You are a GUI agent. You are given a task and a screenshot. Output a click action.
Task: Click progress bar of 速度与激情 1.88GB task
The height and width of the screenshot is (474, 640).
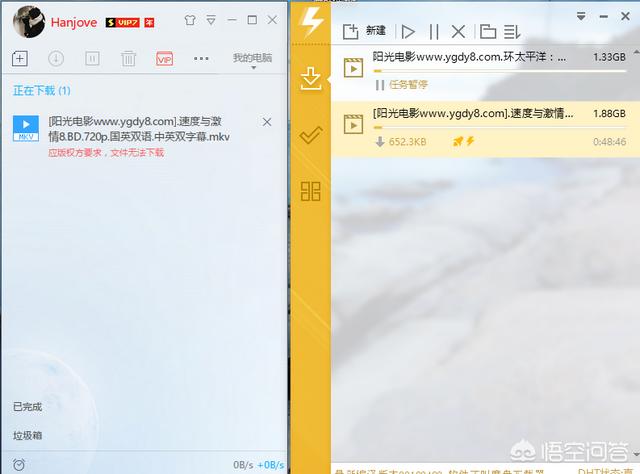[x=500, y=127]
